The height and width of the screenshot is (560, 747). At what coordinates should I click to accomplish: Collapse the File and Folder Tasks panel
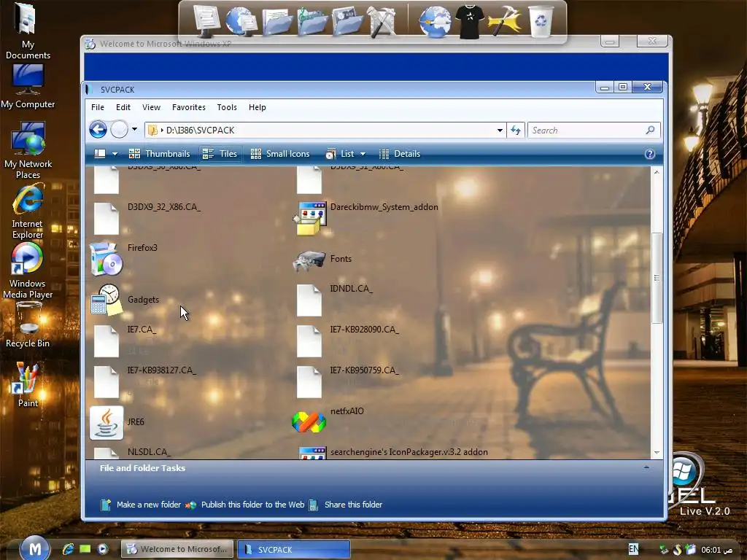pyautogui.click(x=646, y=467)
